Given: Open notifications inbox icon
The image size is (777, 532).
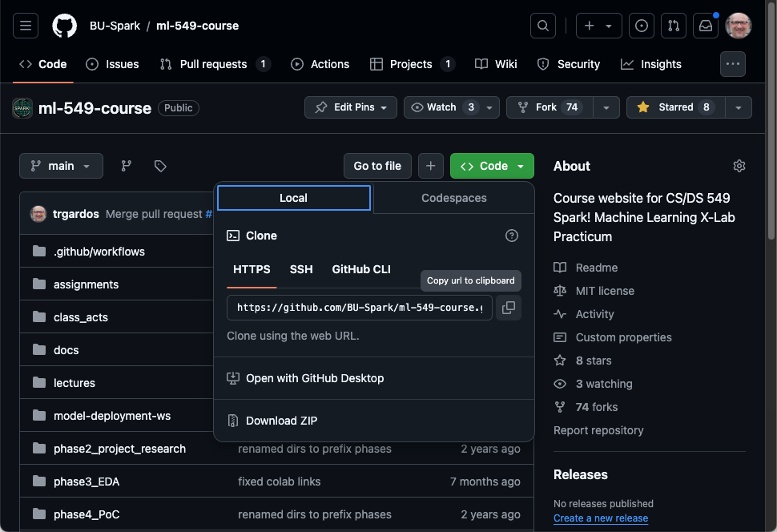Looking at the screenshot, I should click(x=706, y=26).
